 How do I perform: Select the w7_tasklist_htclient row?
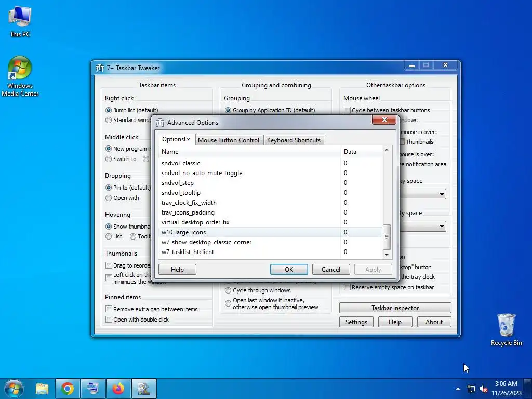pyautogui.click(x=271, y=252)
